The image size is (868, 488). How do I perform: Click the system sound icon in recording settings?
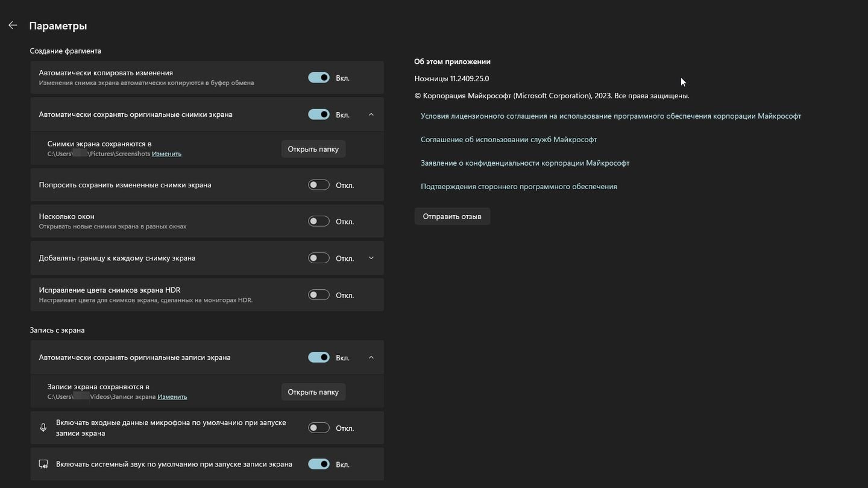point(43,464)
